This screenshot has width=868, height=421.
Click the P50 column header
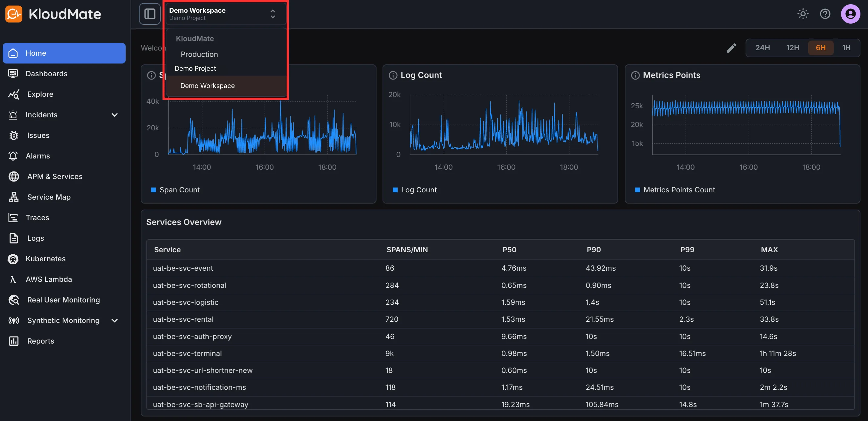click(509, 250)
